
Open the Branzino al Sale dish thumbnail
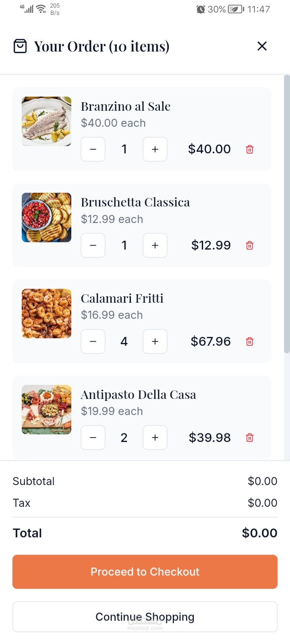point(46,121)
